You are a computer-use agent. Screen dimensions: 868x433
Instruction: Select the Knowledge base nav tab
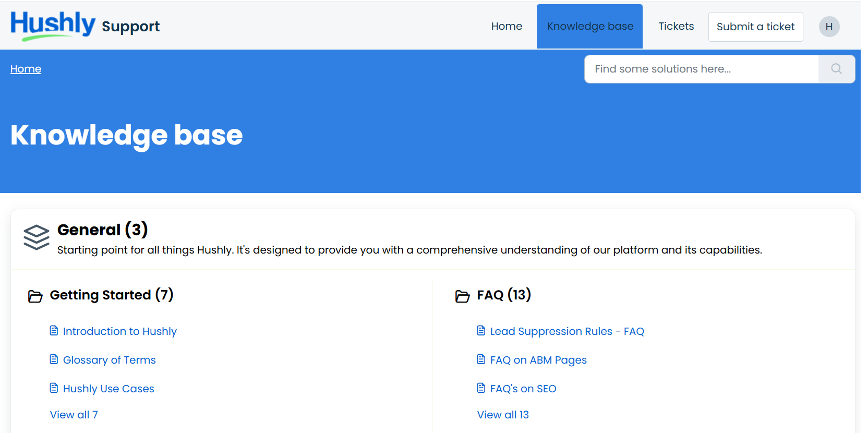[x=589, y=26]
